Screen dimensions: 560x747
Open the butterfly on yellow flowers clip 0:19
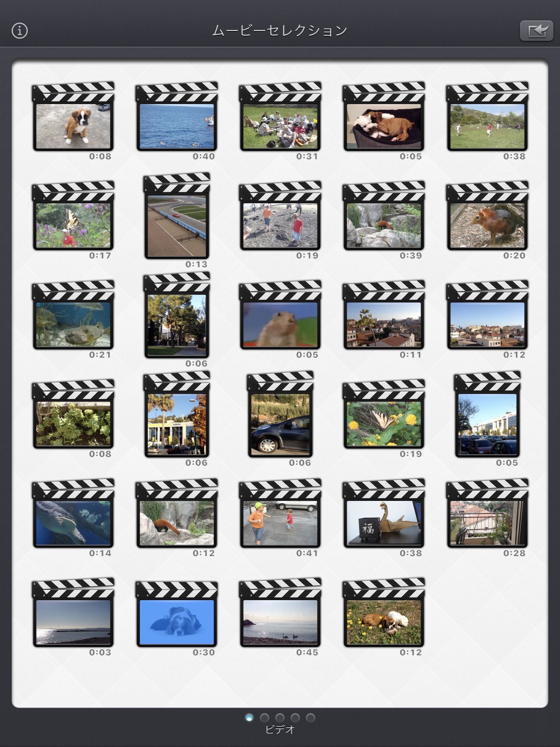click(x=384, y=414)
